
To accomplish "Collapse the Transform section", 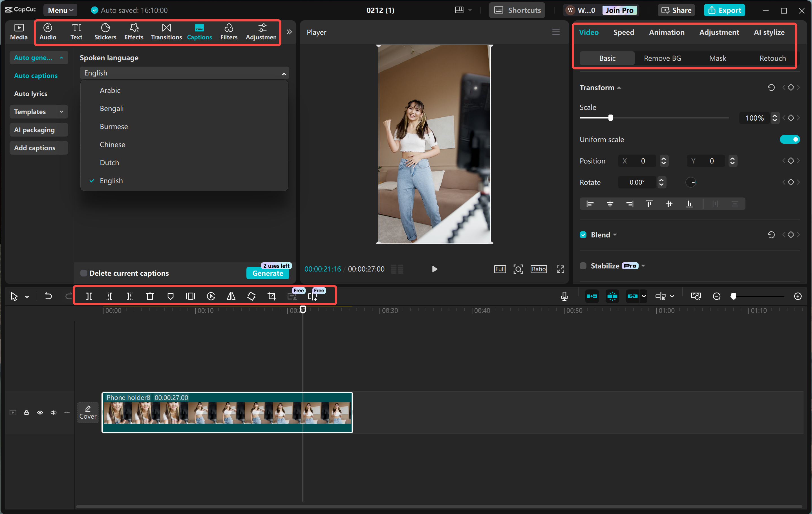I will coord(619,87).
